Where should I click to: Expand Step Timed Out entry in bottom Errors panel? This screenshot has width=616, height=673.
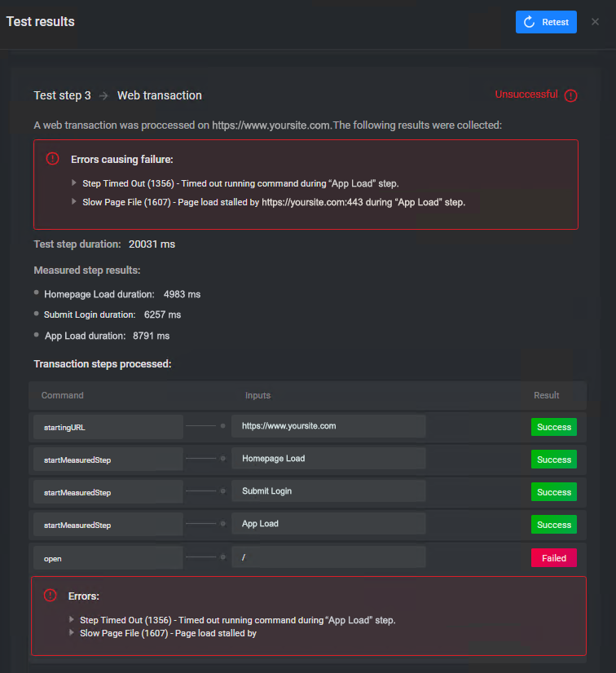(72, 620)
